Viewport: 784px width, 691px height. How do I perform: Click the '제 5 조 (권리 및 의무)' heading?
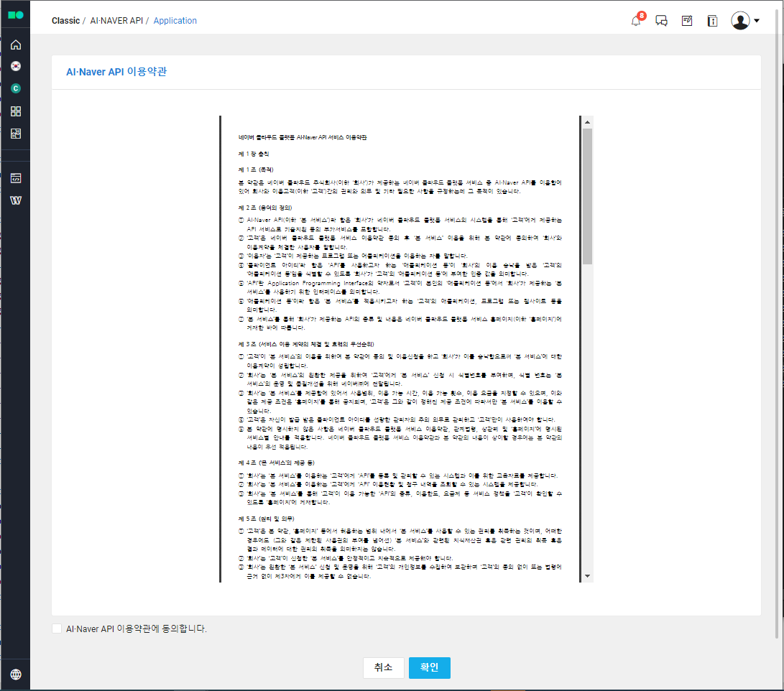pos(267,519)
